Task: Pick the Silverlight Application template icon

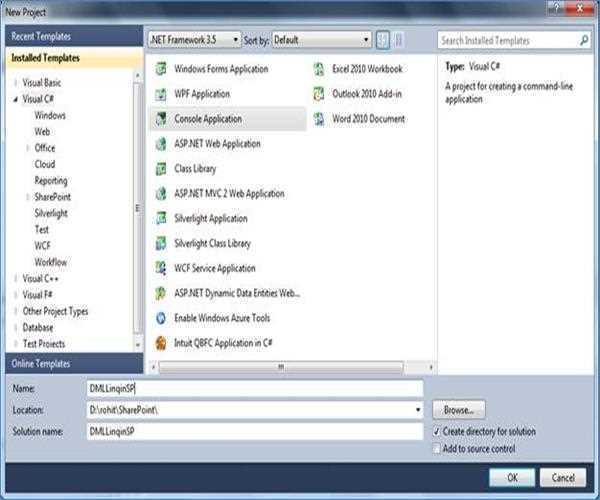Action: (161, 218)
